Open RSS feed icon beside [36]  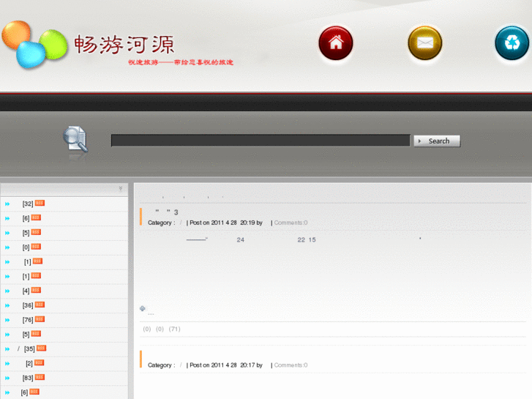(40, 305)
